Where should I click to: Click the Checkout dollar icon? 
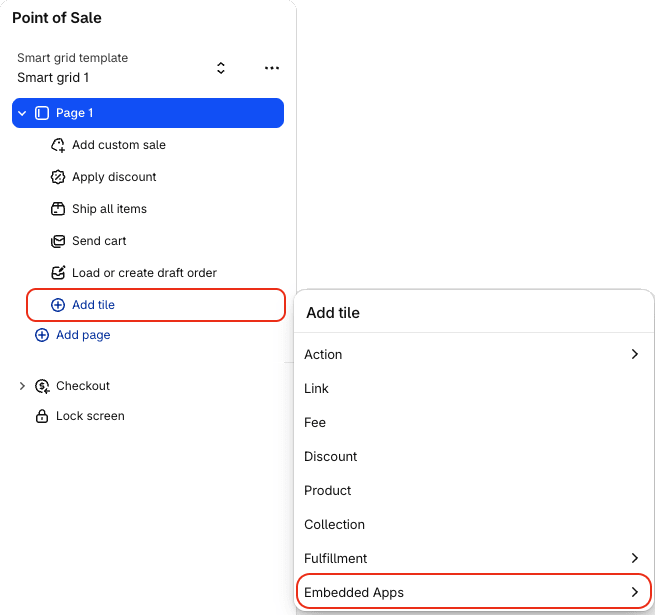pyautogui.click(x=42, y=386)
